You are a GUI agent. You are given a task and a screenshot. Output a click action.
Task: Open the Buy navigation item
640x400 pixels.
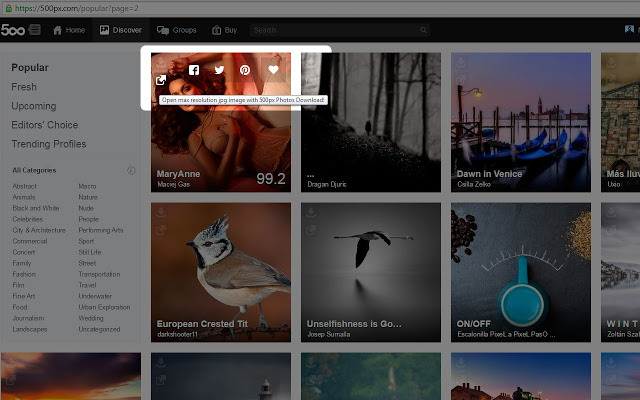pos(224,30)
